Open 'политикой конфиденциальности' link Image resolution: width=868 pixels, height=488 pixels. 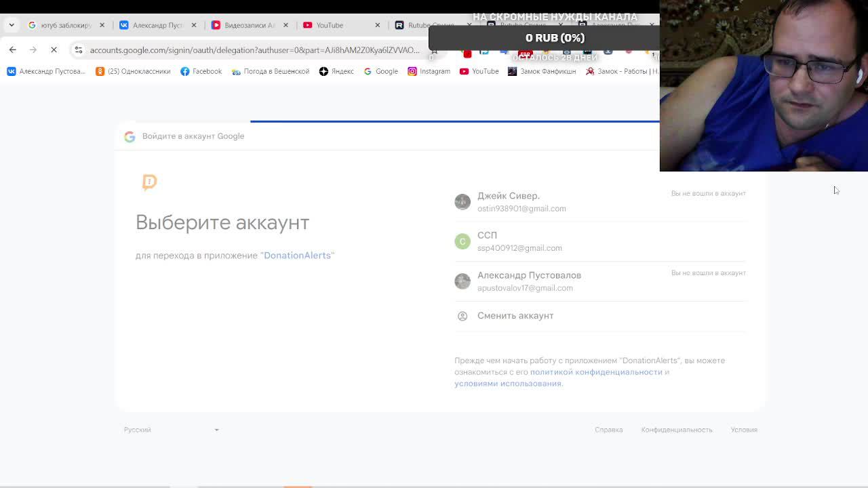tap(596, 372)
